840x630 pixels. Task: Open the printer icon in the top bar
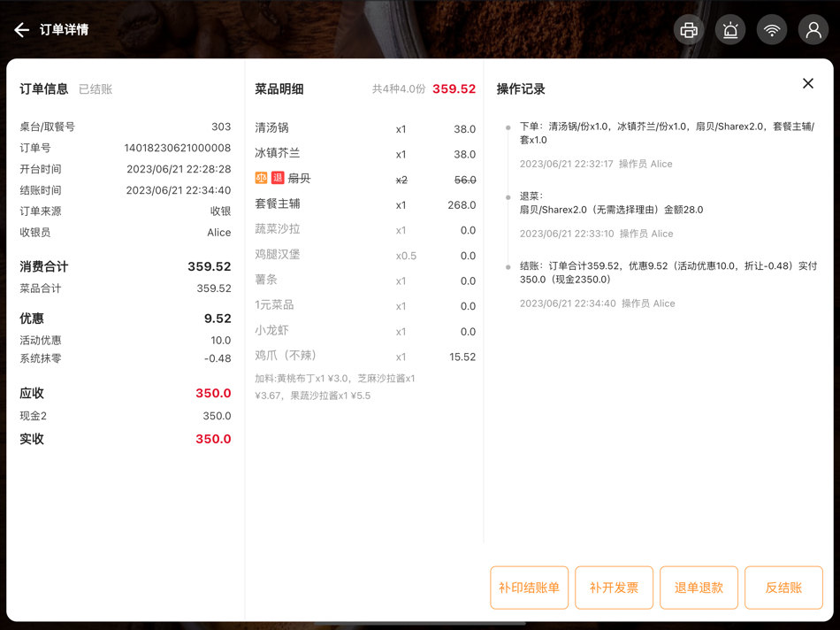pos(689,29)
